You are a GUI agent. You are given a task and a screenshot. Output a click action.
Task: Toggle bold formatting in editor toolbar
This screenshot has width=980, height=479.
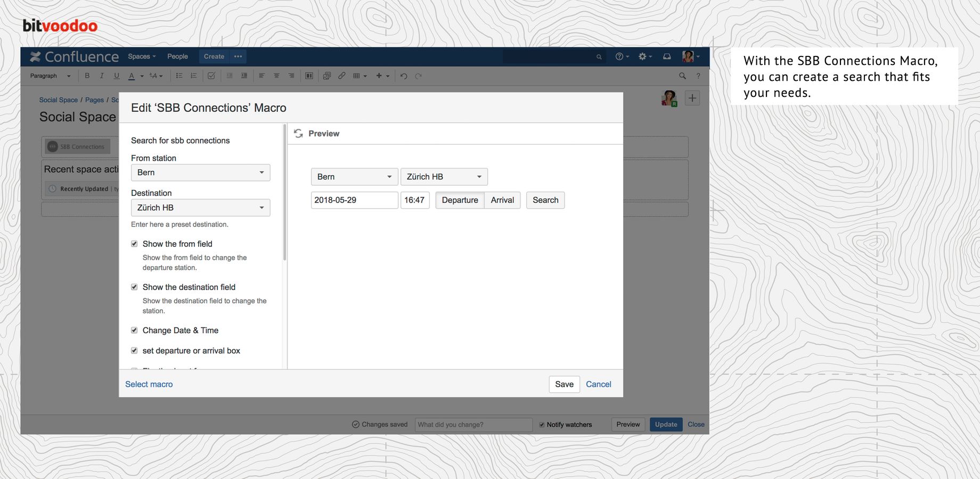(87, 76)
